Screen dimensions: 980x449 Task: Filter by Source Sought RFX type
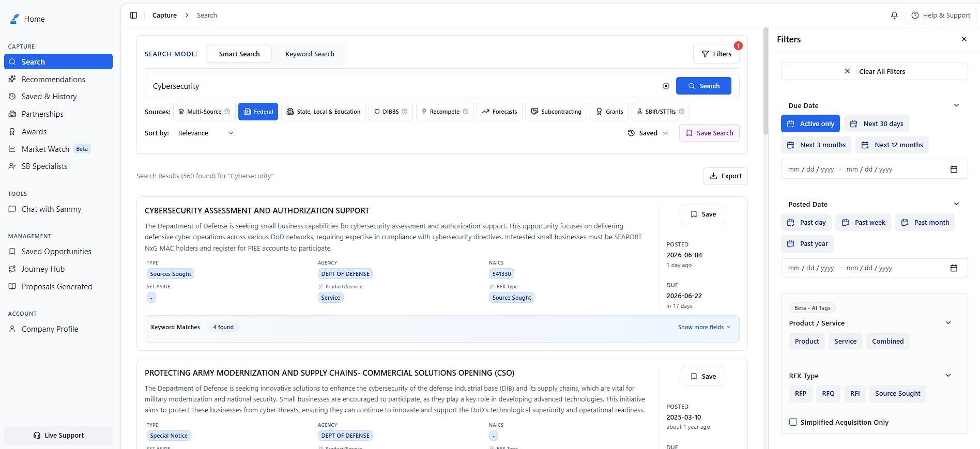point(898,394)
